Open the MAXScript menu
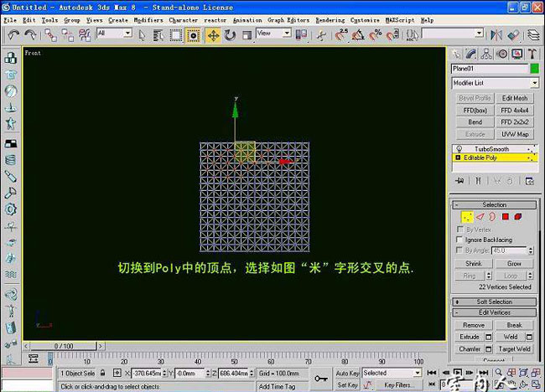The image size is (545, 392). point(400,20)
